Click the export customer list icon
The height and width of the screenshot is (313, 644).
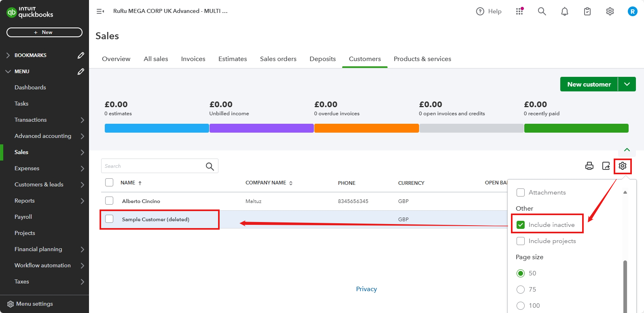coord(606,166)
